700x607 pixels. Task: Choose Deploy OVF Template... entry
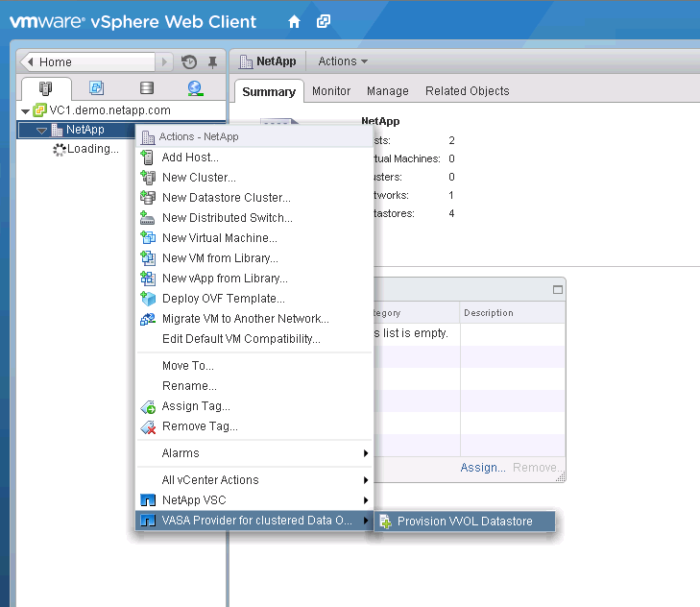tap(254, 298)
